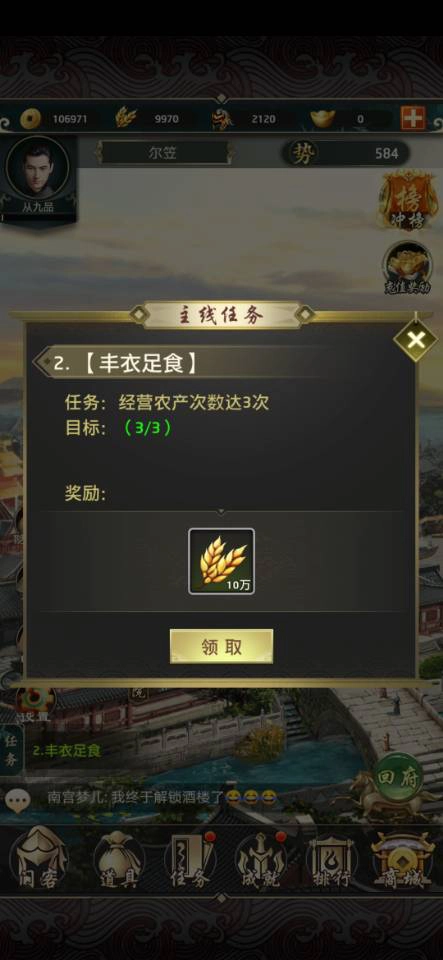Tap the red plus recharge button
This screenshot has height=960, width=443.
pos(413,119)
